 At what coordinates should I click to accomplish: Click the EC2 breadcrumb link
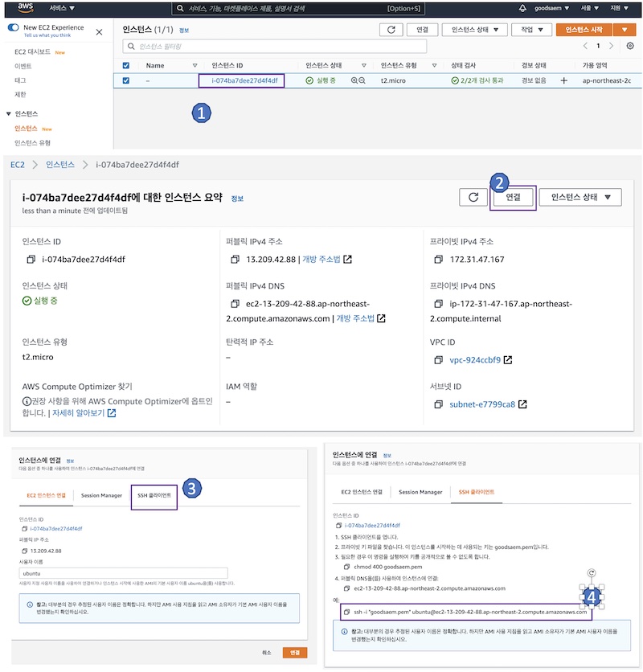click(18, 165)
